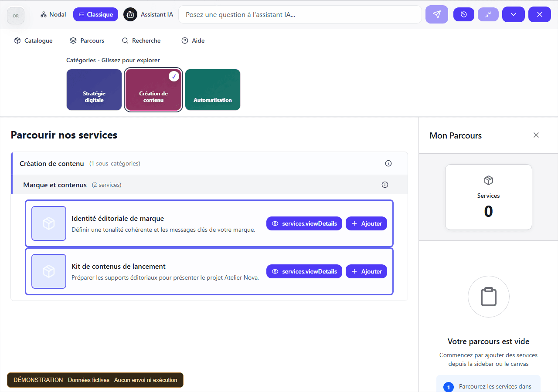Focus the AI assistant question field
Image resolution: width=558 pixels, height=392 pixels.
pos(300,14)
